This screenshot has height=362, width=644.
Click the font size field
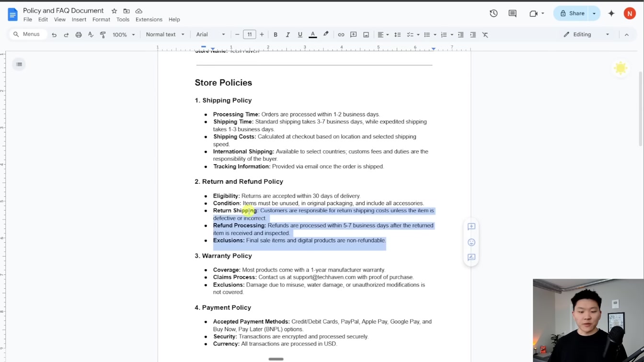(x=250, y=34)
